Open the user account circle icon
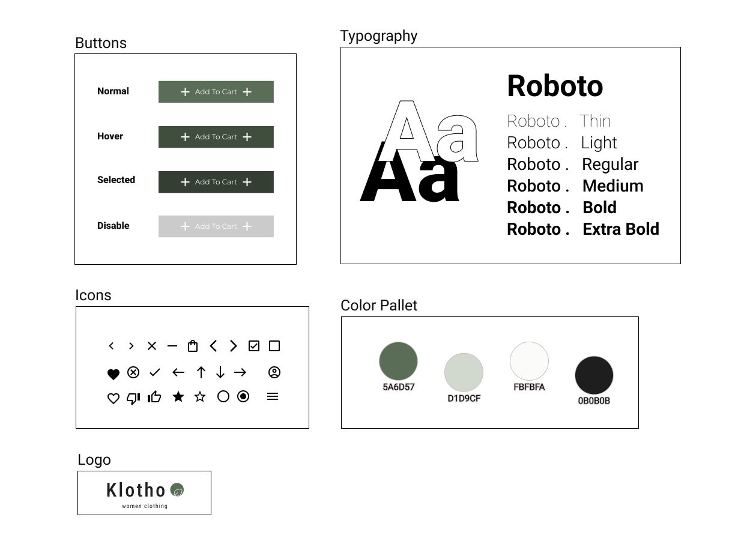Viewport: 756px width, 538px height. pyautogui.click(x=274, y=372)
